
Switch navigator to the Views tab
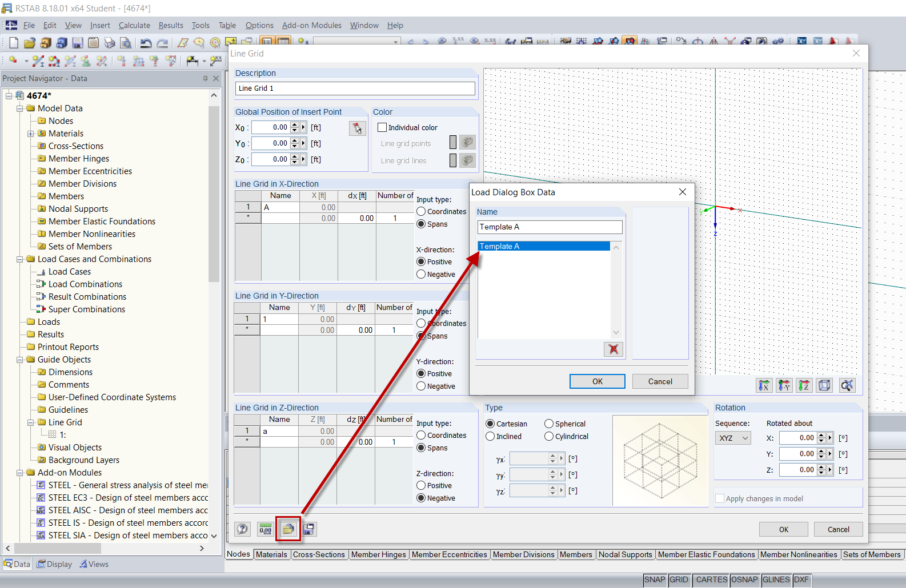point(94,564)
